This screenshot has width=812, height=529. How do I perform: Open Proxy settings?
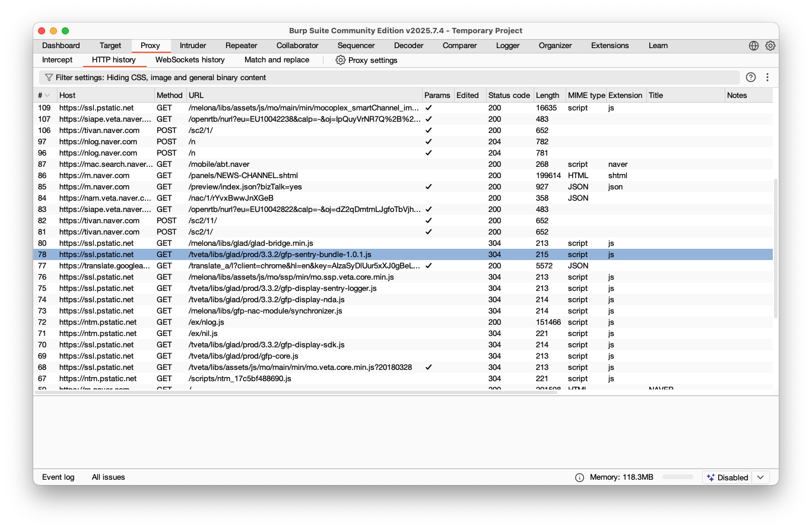coord(366,60)
